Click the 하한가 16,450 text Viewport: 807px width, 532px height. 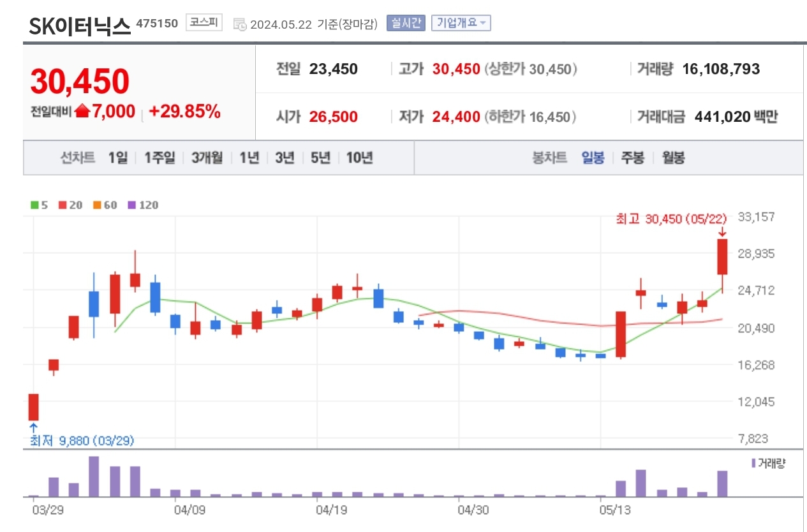pos(531,117)
